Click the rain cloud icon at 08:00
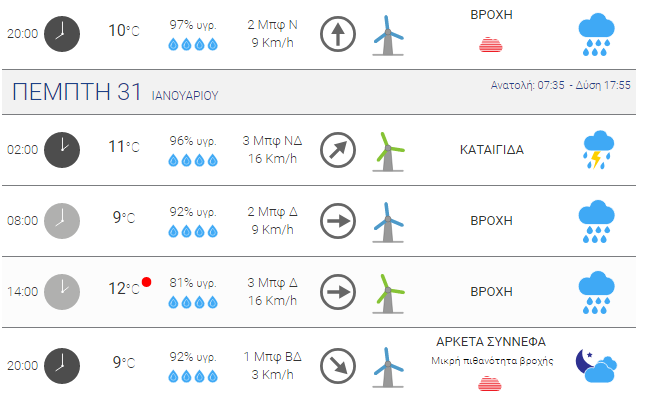 tap(597, 221)
